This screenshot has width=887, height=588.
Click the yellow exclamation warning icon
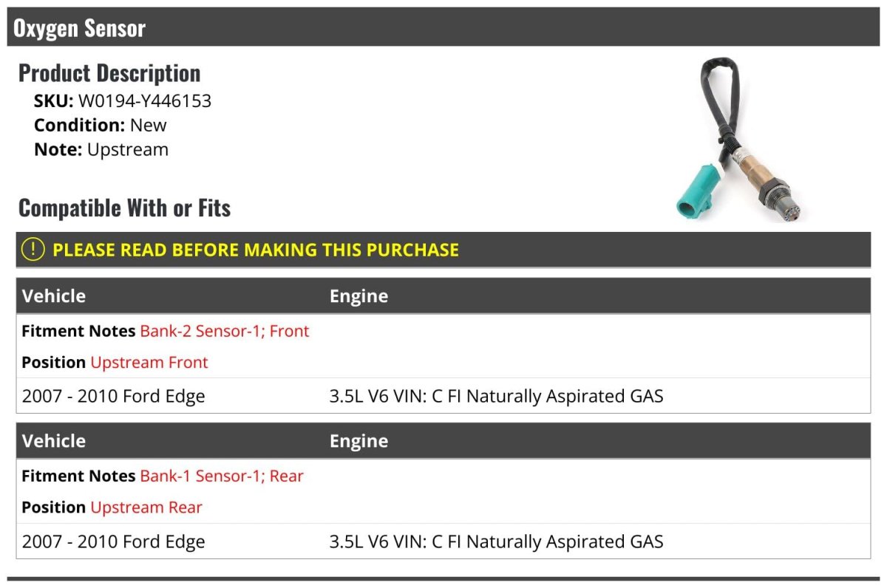pos(33,250)
